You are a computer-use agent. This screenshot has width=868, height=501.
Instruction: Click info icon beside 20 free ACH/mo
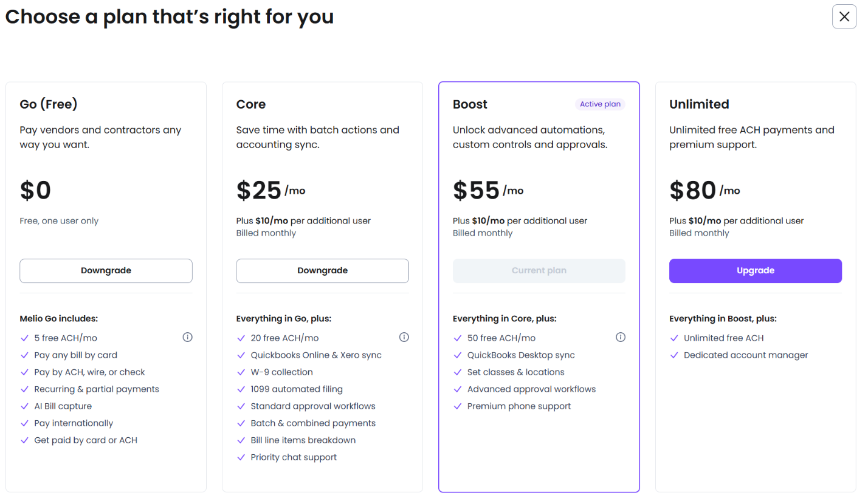[x=404, y=337]
